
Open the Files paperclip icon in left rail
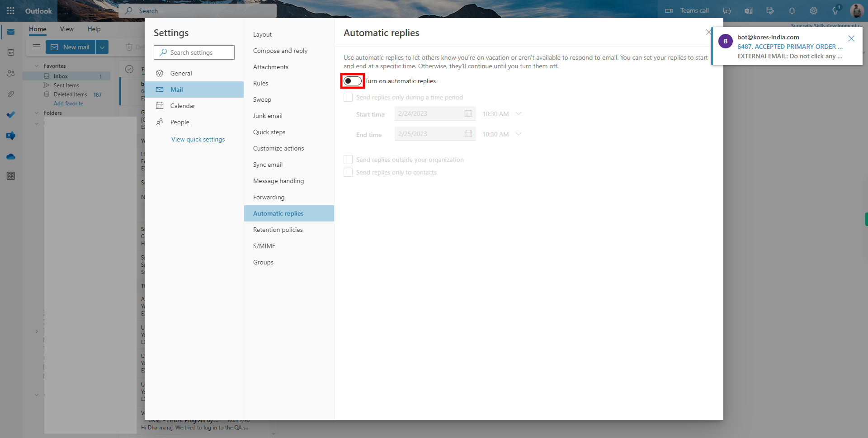click(11, 94)
